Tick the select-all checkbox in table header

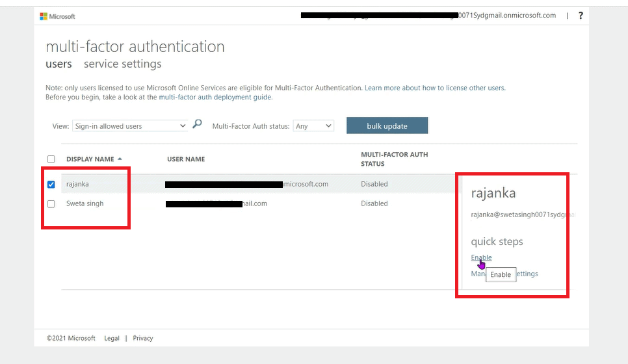51,159
